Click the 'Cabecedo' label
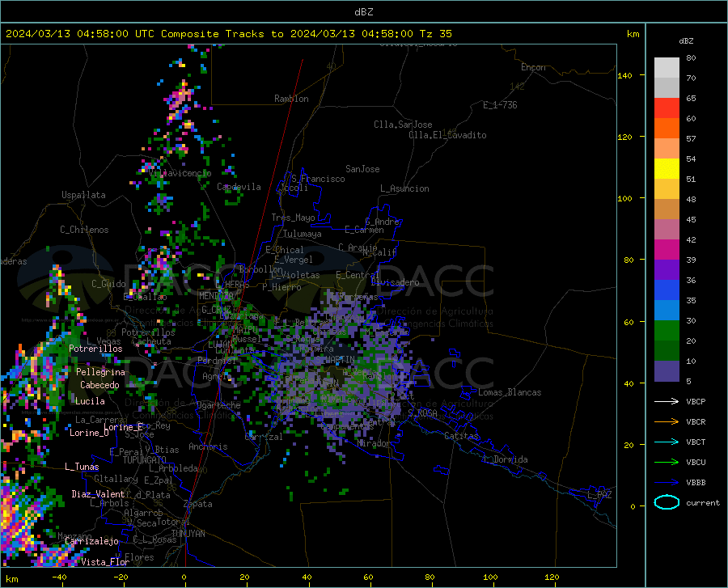Screen dimensions: 728x588 (99, 385)
